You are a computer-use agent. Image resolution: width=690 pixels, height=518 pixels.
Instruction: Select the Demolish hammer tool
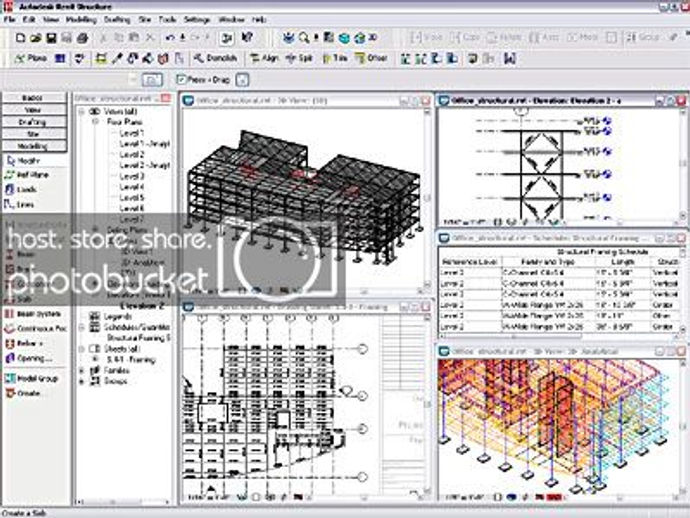coord(216,58)
